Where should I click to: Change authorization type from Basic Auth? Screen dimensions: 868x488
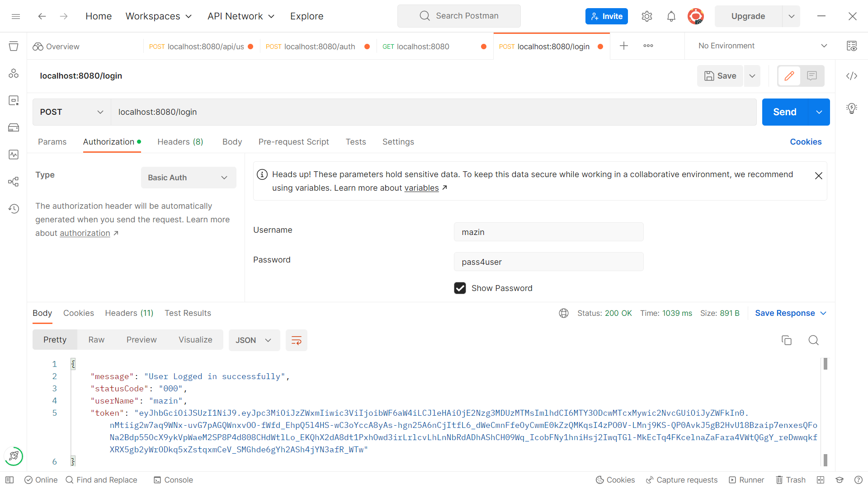188,177
